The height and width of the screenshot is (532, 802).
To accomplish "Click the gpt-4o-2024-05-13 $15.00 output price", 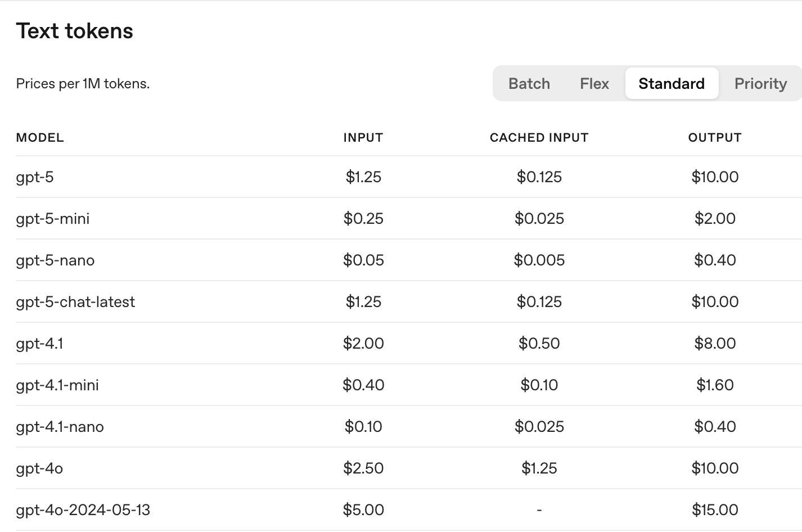I will click(x=715, y=510).
